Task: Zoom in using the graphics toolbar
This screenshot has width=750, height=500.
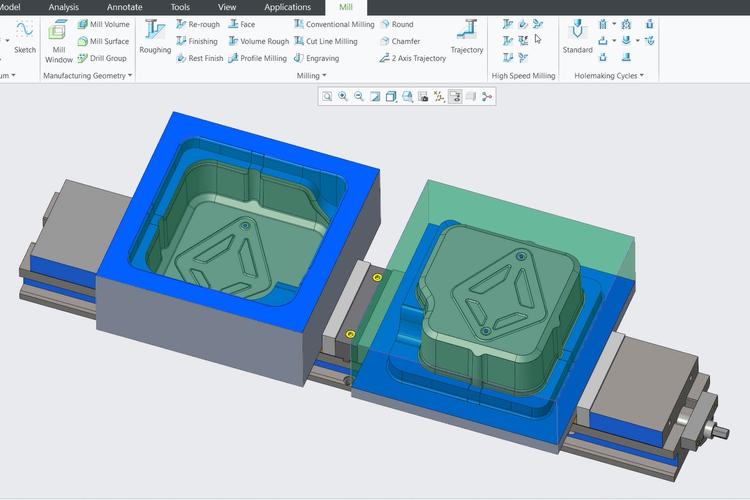Action: coord(343,97)
